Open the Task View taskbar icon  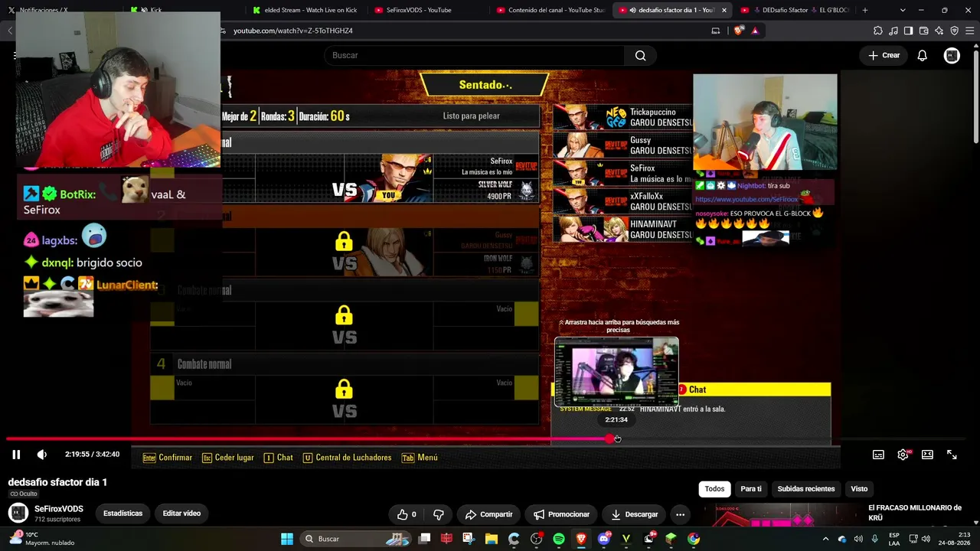(425, 539)
